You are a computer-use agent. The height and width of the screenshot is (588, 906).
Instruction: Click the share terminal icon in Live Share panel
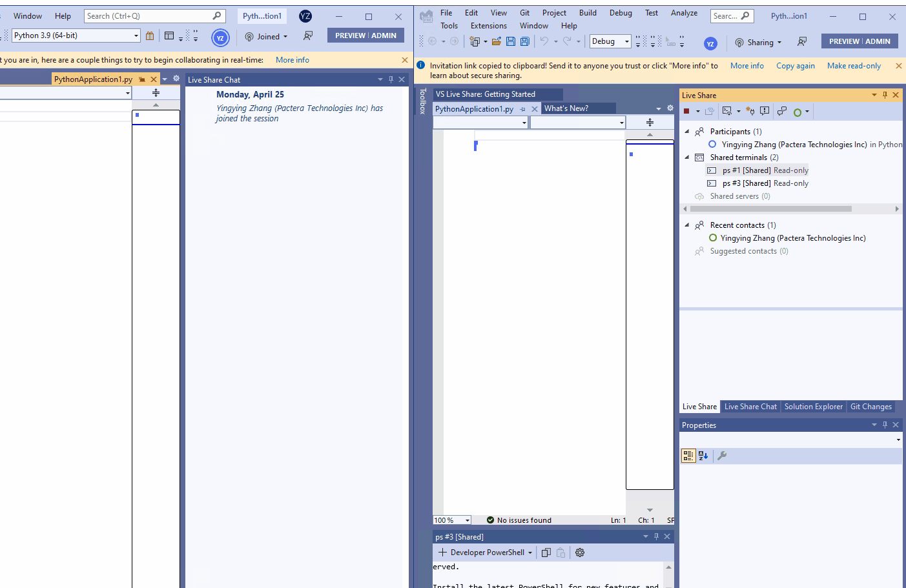point(727,111)
